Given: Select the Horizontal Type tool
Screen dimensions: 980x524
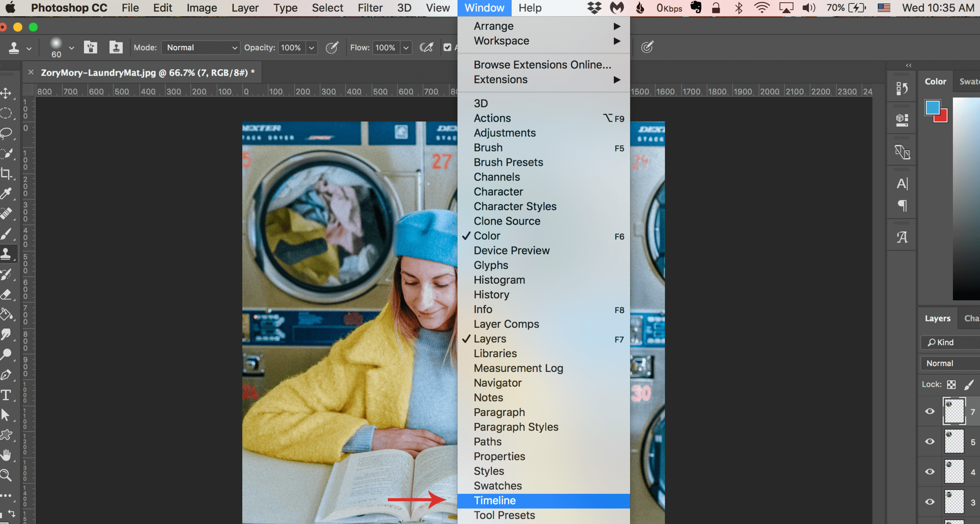Looking at the screenshot, I should click(x=6, y=395).
